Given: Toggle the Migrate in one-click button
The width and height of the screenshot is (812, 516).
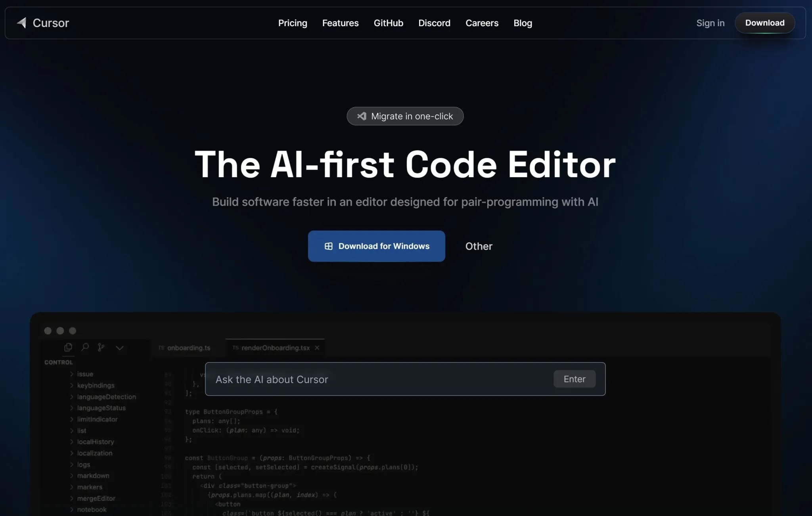Looking at the screenshot, I should click(406, 115).
